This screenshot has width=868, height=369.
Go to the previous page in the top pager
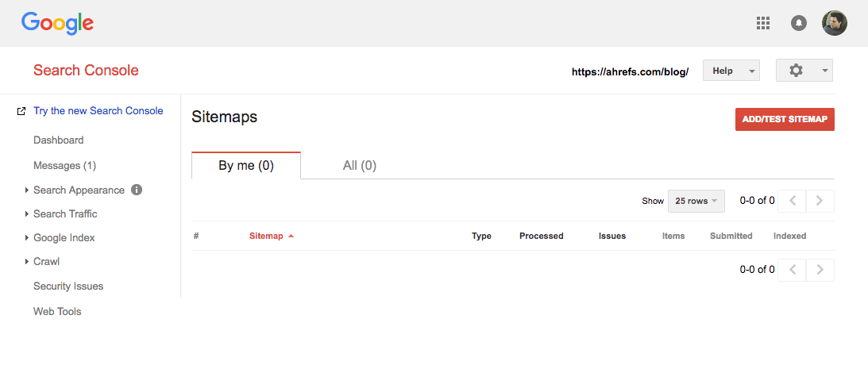pyautogui.click(x=792, y=201)
